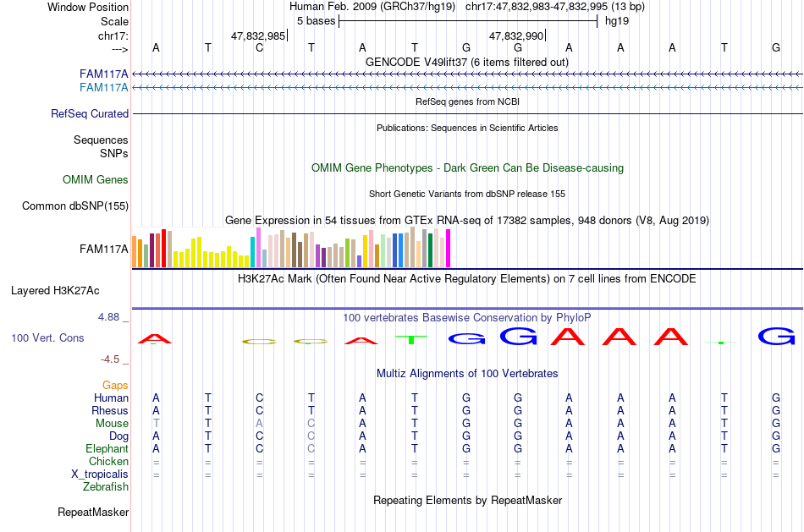The image size is (804, 532).
Task: Click the faded T in the Mouse alignment row
Action: (156, 424)
